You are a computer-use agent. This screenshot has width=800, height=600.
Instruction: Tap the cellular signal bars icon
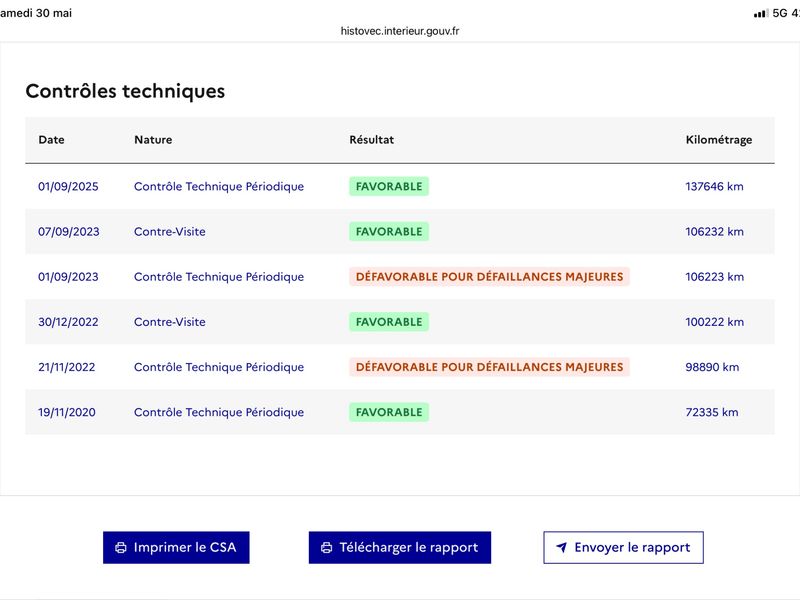(761, 13)
